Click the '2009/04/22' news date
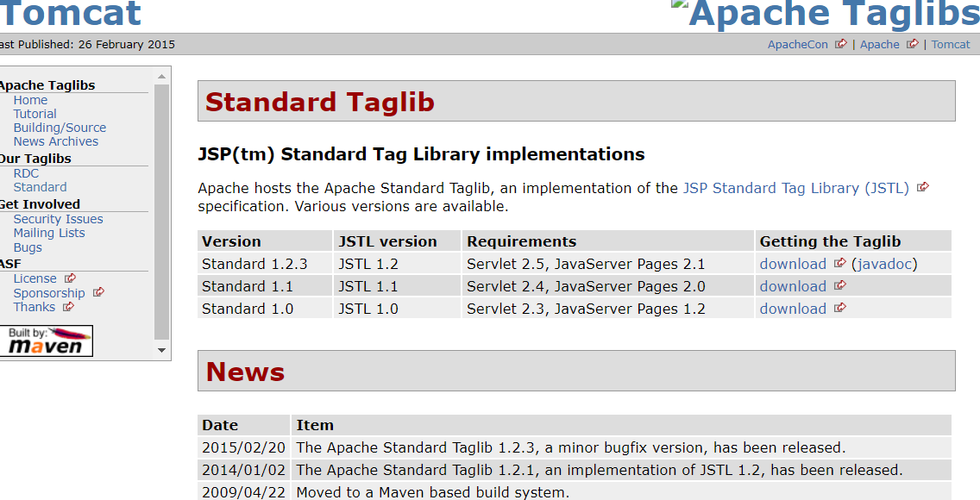The height and width of the screenshot is (500, 980). coord(244,492)
